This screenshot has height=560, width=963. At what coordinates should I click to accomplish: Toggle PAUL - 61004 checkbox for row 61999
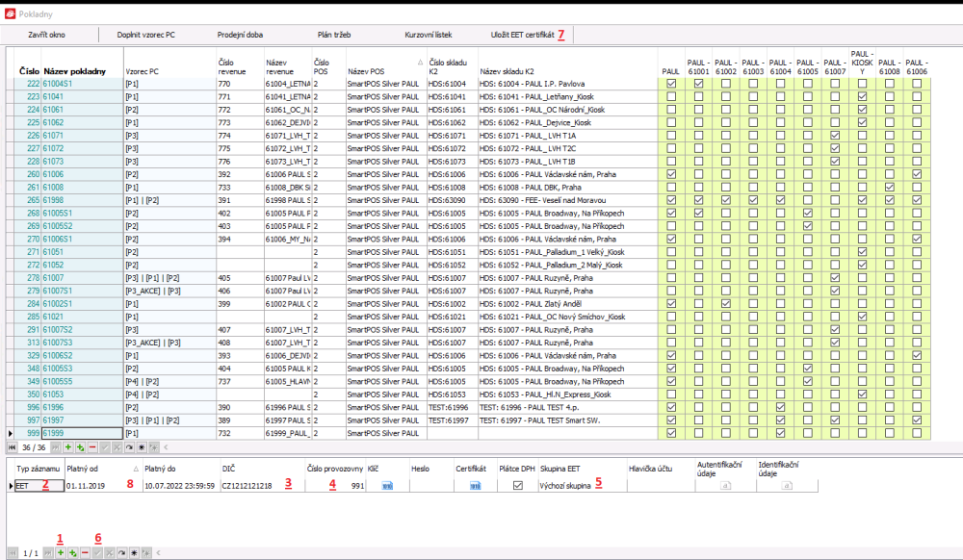[x=781, y=433]
